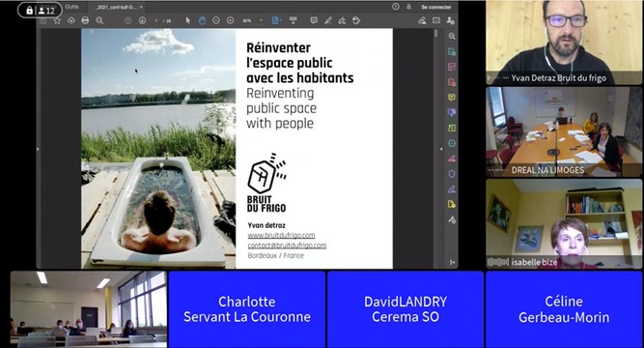This screenshot has height=348, width=644.
Task: Collapse the right tools pane bottom arrow
Action: coord(452,262)
